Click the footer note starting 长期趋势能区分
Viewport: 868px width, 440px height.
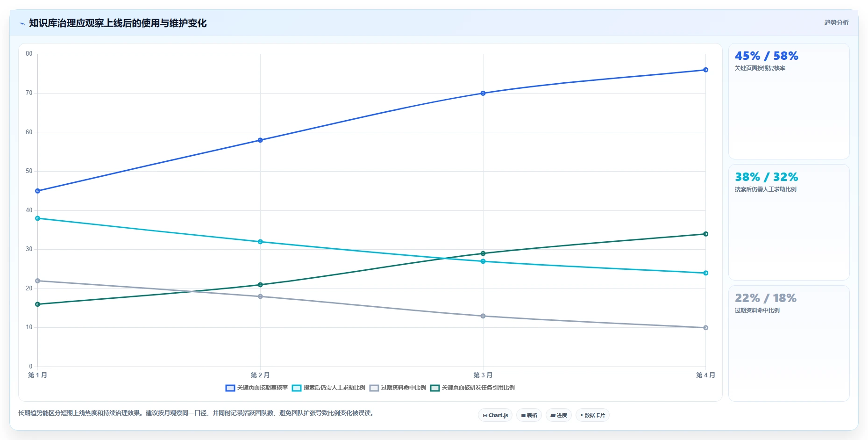coord(197,413)
